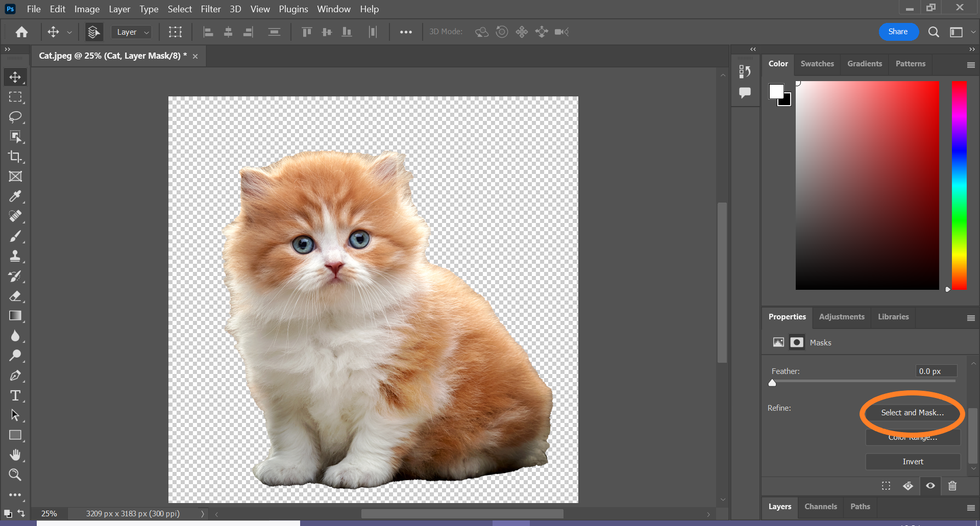Select the Clone Stamp tool

pos(15,256)
